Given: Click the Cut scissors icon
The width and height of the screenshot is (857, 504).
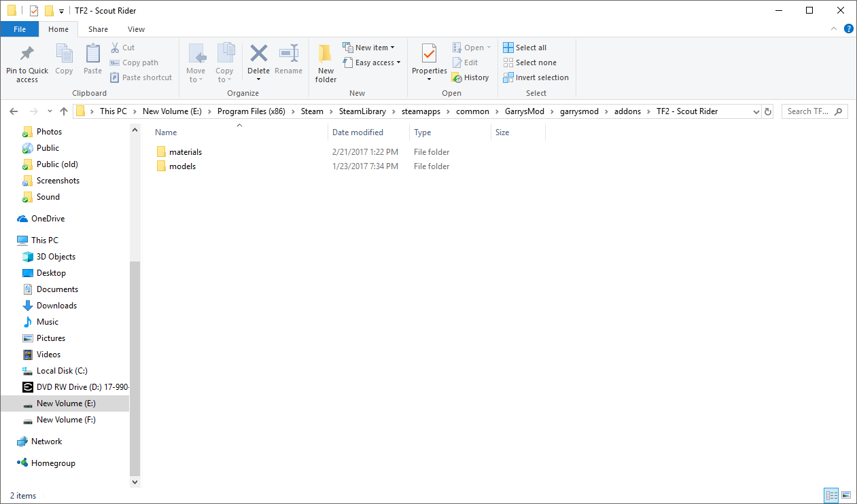Looking at the screenshot, I should point(115,48).
